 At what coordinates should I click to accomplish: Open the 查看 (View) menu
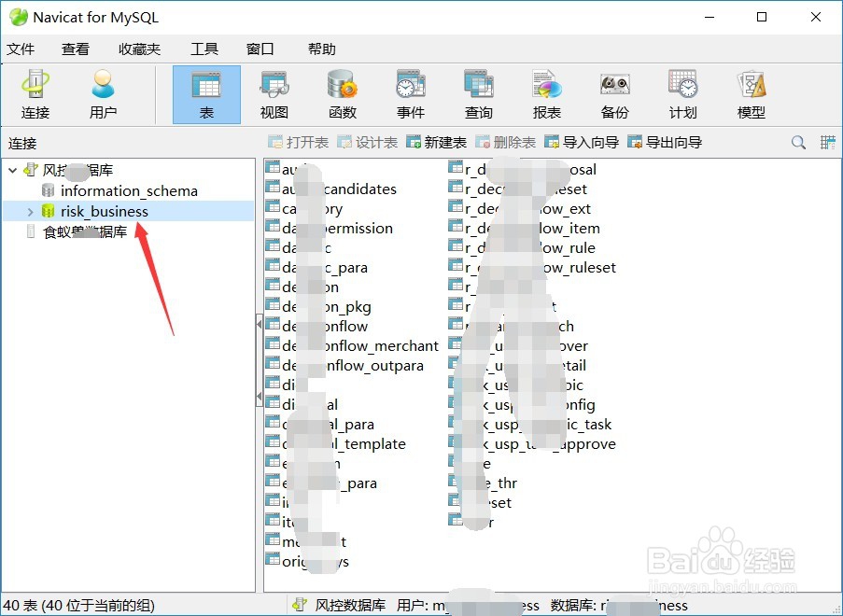pos(76,49)
